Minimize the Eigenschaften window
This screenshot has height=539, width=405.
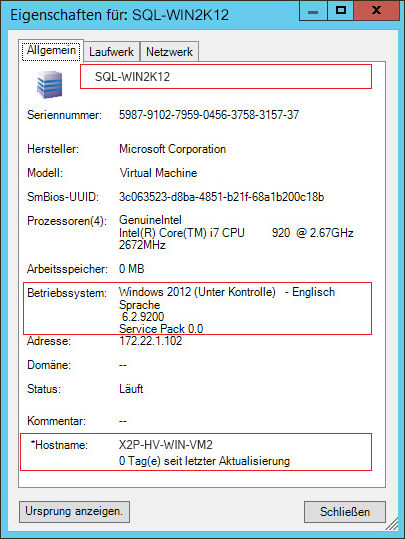[x=313, y=11]
